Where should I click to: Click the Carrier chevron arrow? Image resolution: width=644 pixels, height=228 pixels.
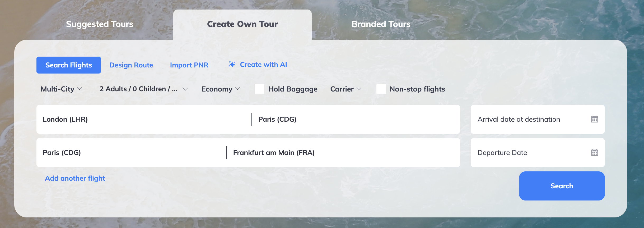click(x=359, y=89)
